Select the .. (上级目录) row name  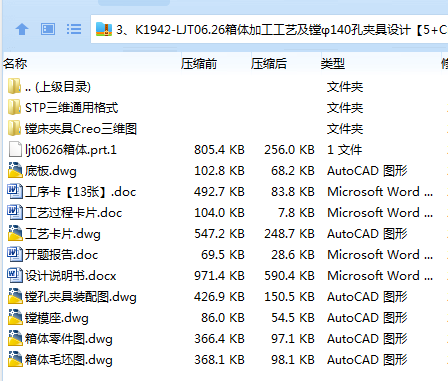(58, 87)
